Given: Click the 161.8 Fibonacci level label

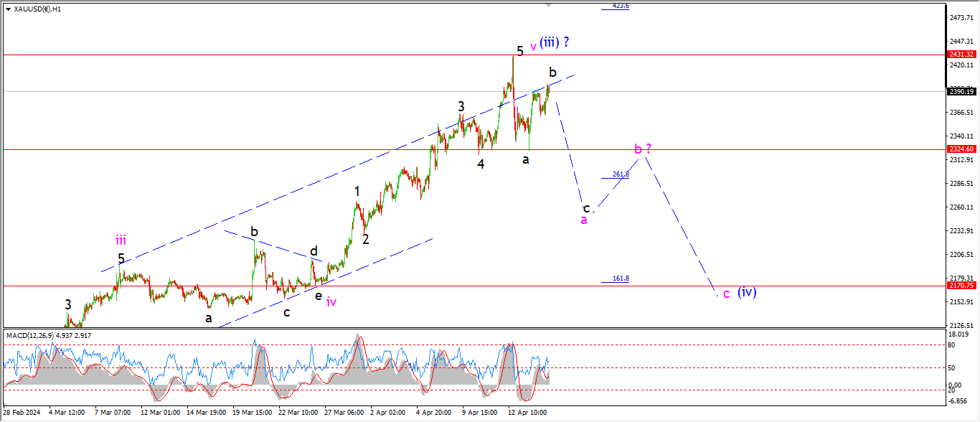Looking at the screenshot, I should pos(621,278).
